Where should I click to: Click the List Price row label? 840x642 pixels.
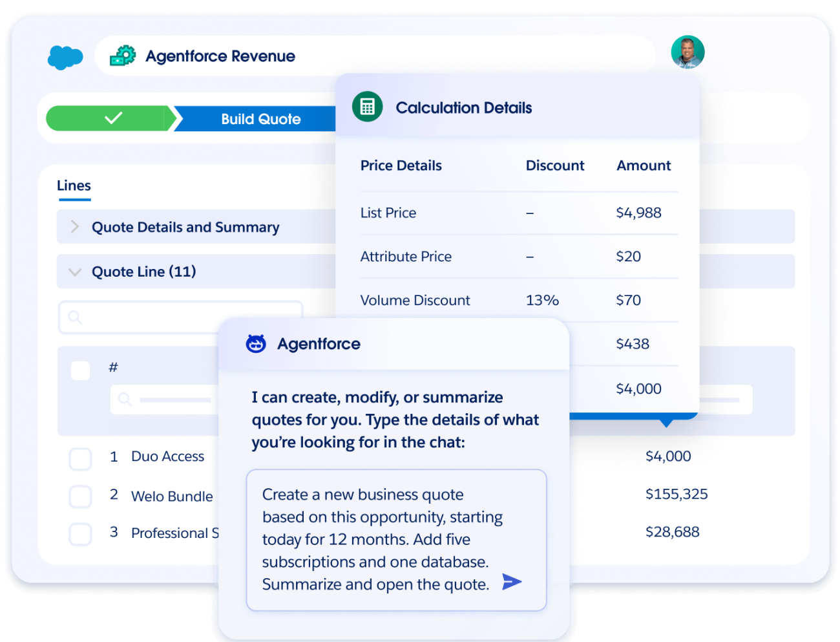coord(388,213)
